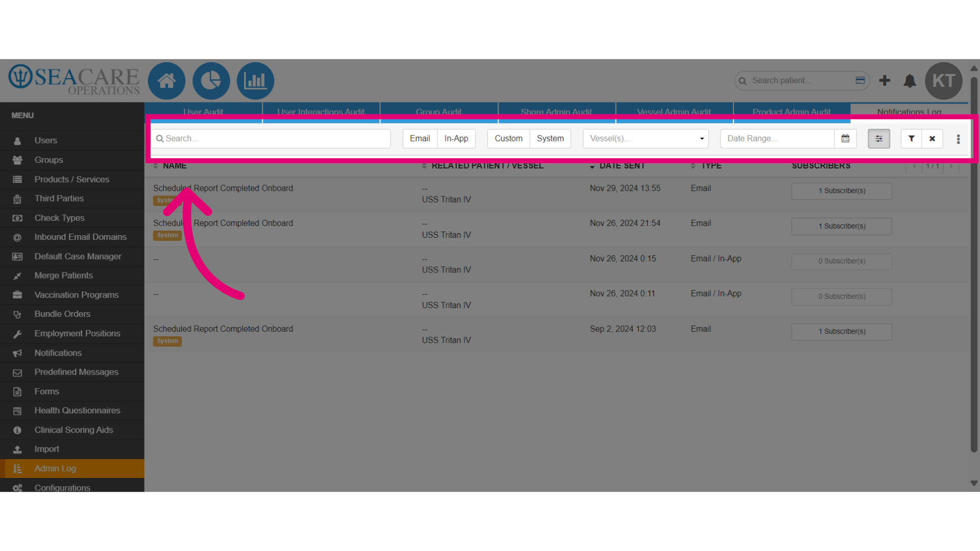Viewport: 980px width, 551px height.
Task: Open subscribers for Sep 2, 2024 row
Action: coord(842,332)
